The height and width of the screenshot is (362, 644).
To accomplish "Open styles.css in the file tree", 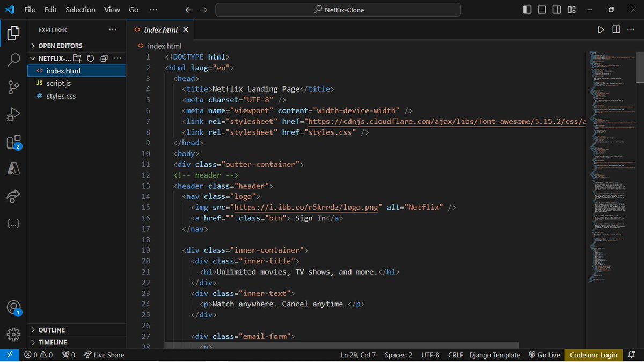I will pyautogui.click(x=76, y=96).
